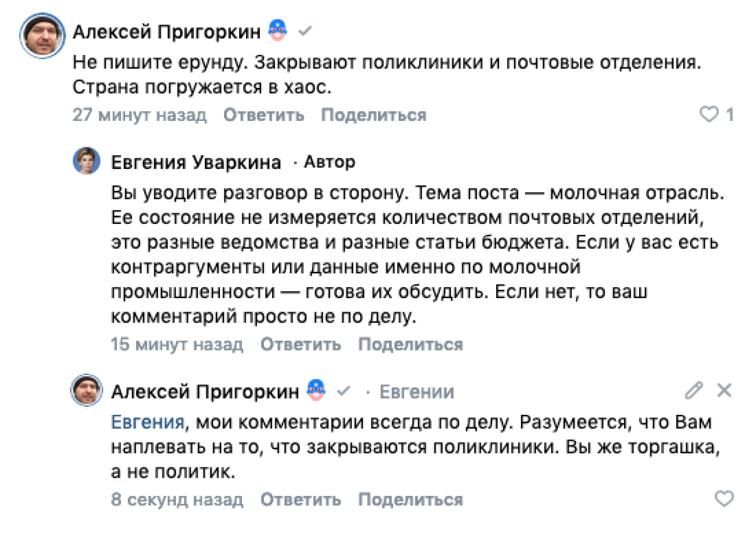
Task: Share the 8 секунд назад comment
Action: pos(411,499)
